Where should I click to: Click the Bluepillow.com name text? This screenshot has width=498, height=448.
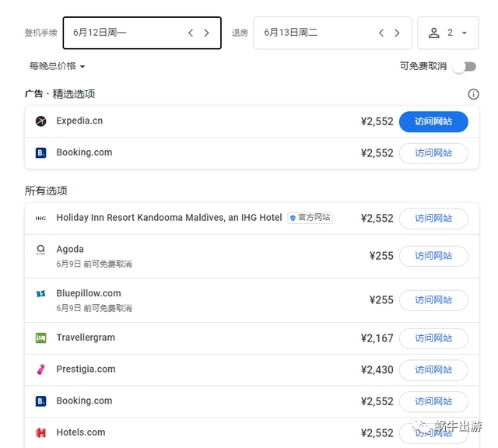point(89,293)
